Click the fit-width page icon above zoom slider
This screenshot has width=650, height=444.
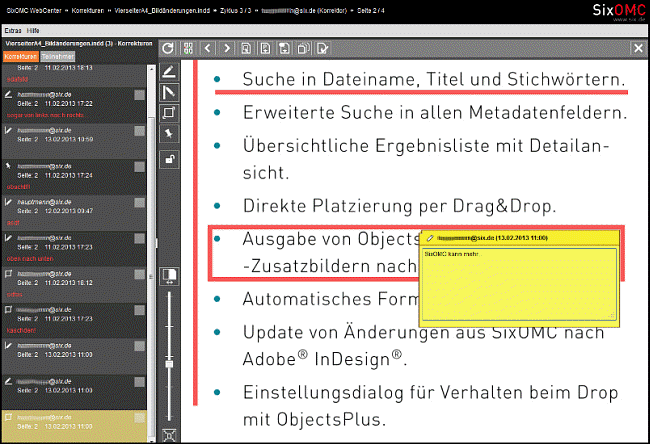coord(169,276)
